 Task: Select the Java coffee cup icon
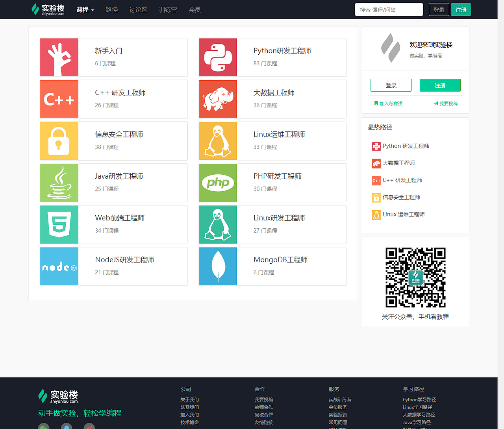click(x=59, y=183)
